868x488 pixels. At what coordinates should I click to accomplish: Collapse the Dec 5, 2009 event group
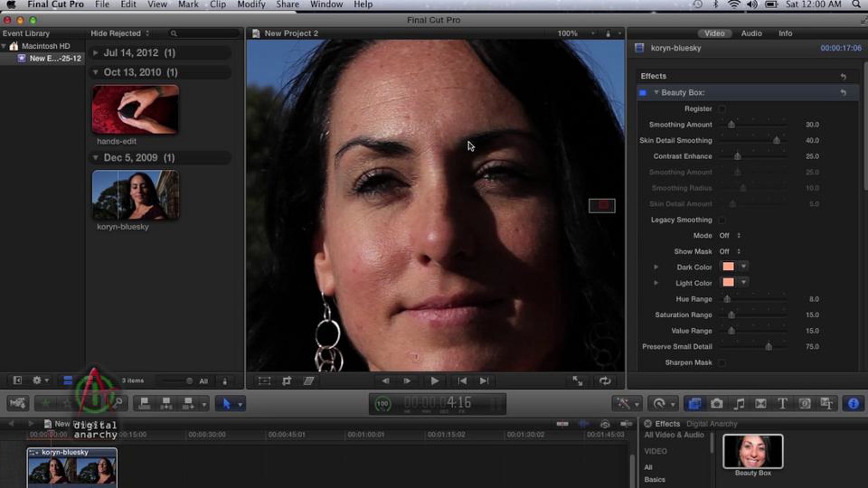tap(95, 158)
